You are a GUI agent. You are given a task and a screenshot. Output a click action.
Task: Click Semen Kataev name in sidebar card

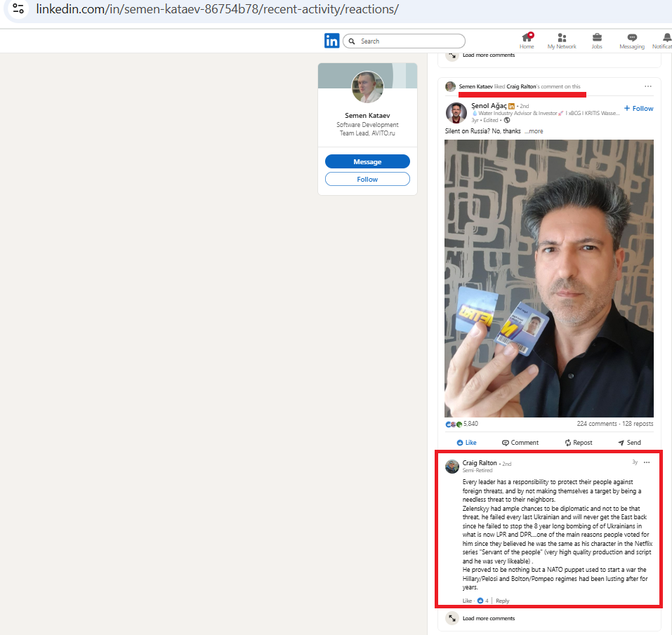click(367, 115)
